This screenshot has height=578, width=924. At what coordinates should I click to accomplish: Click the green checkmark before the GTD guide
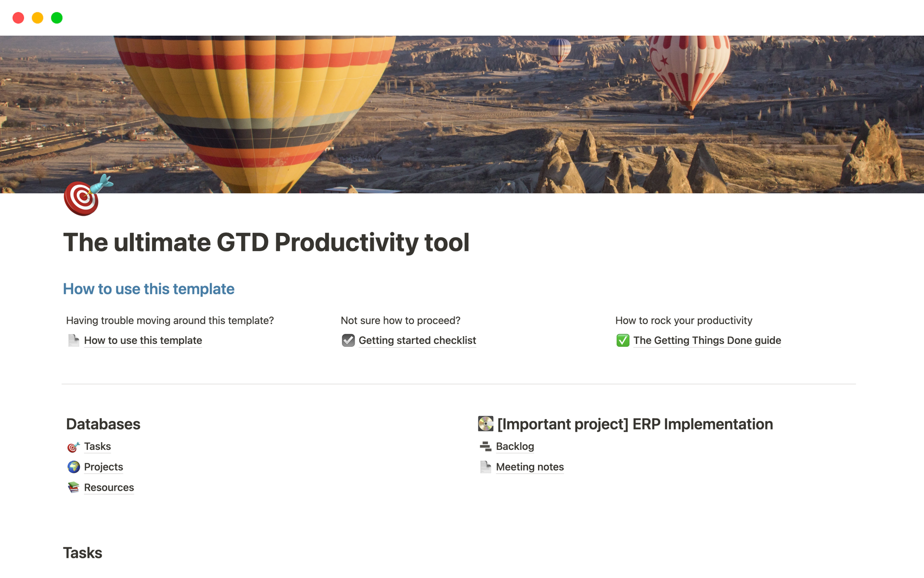click(x=623, y=340)
